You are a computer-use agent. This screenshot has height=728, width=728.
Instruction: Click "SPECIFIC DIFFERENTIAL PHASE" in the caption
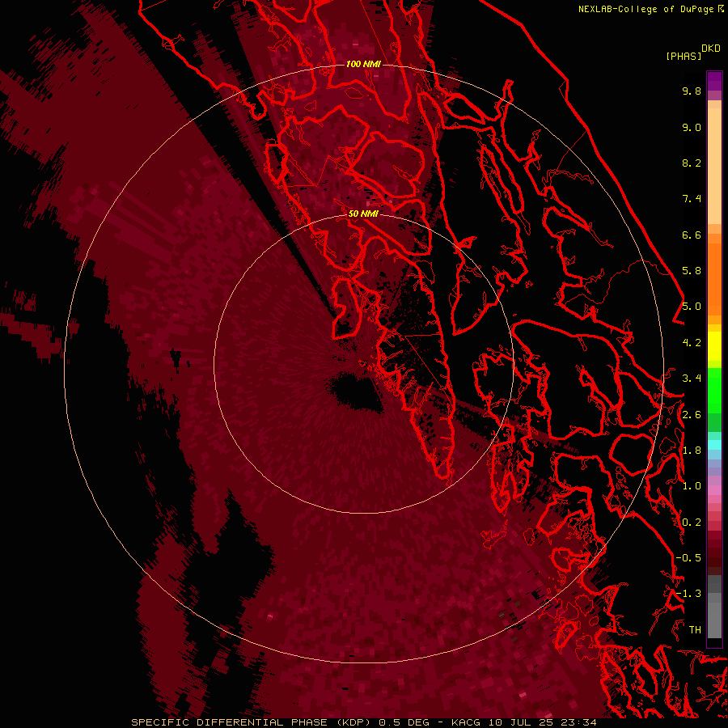[230, 722]
